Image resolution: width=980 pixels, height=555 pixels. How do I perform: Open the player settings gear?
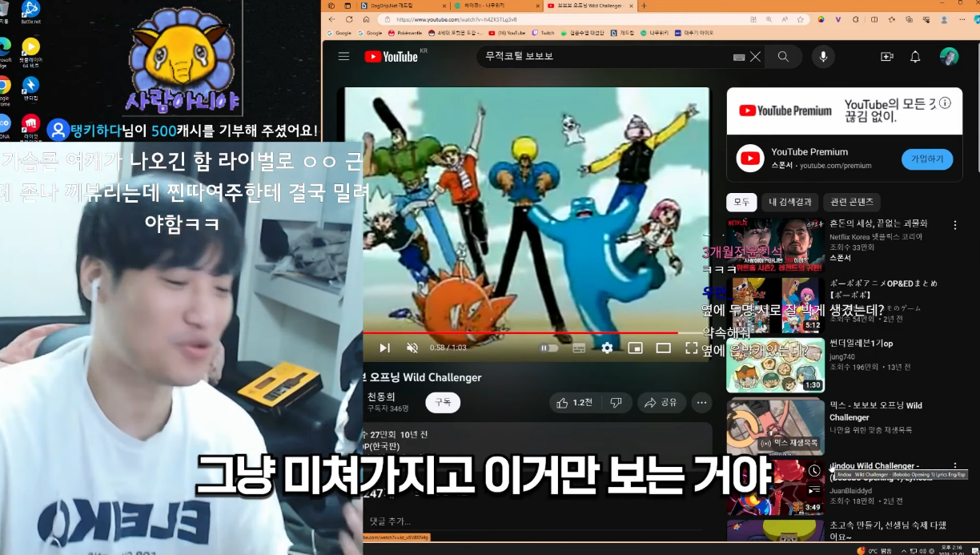click(607, 348)
